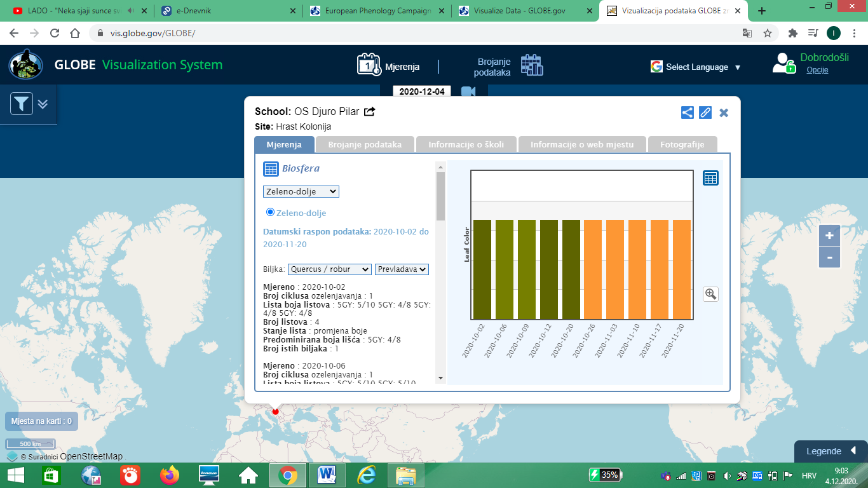Open the school page export icon
The height and width of the screenshot is (488, 868).
point(370,112)
